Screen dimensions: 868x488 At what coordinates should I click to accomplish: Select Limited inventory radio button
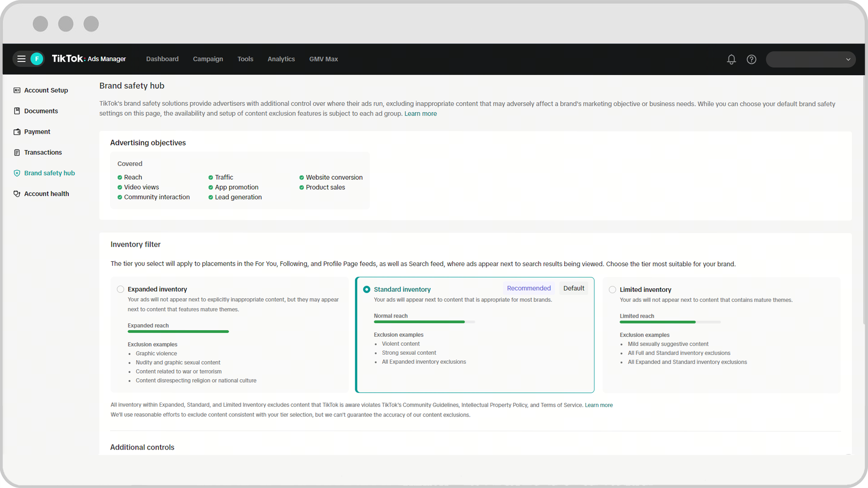[x=613, y=290]
